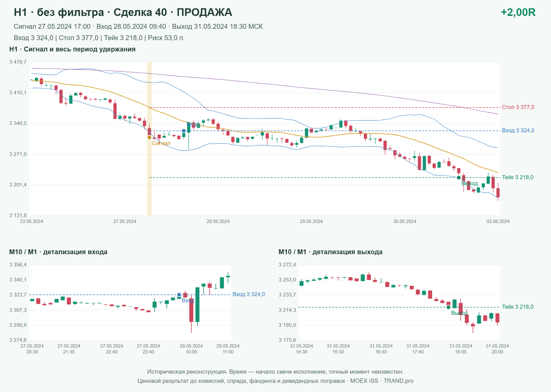Select the green exit dot on the H1 chart
The height and width of the screenshot is (392, 551).
coord(459,178)
